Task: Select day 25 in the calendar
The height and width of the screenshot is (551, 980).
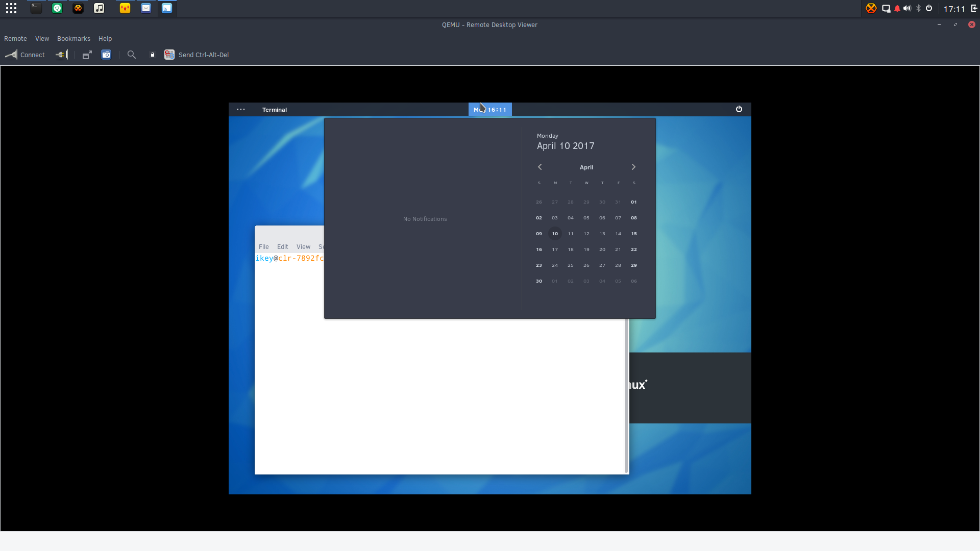Action: point(571,265)
